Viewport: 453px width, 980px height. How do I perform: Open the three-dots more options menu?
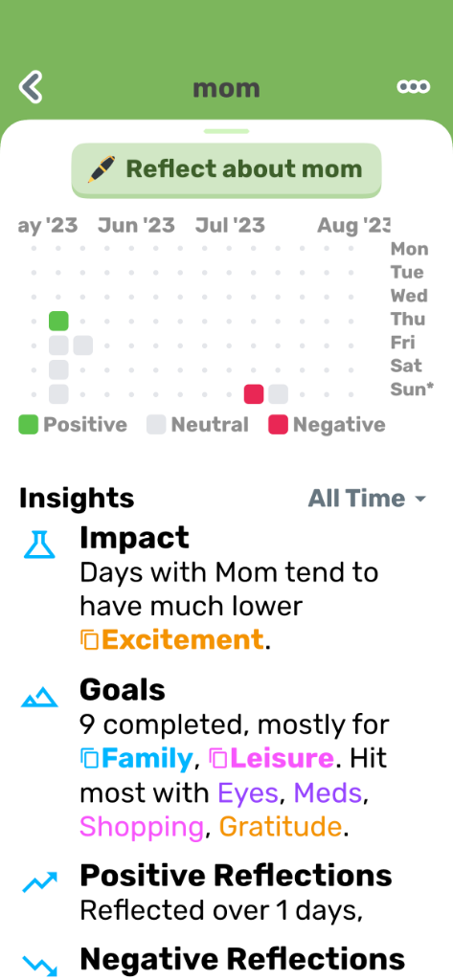[414, 87]
